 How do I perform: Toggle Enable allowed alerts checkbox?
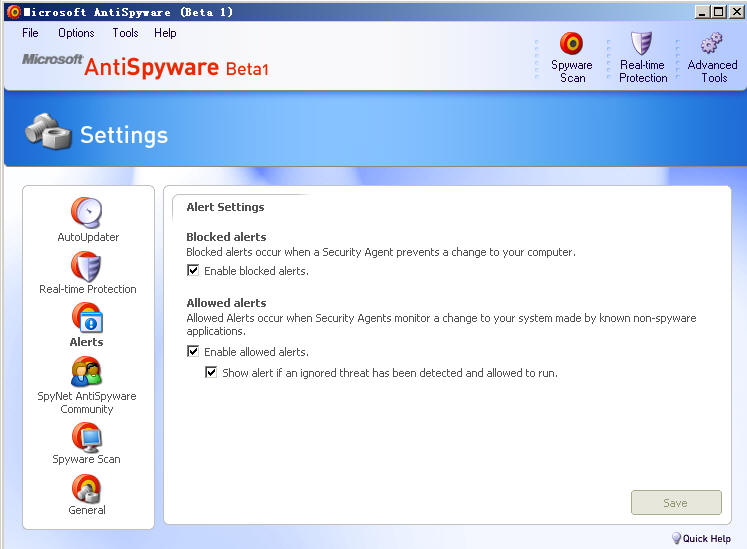193,352
